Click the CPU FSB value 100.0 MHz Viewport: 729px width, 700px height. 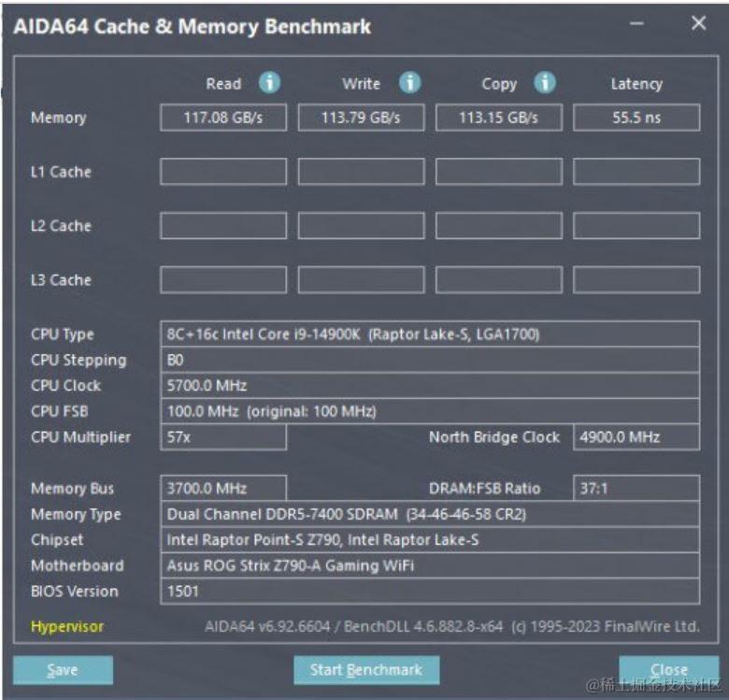[x=430, y=411]
